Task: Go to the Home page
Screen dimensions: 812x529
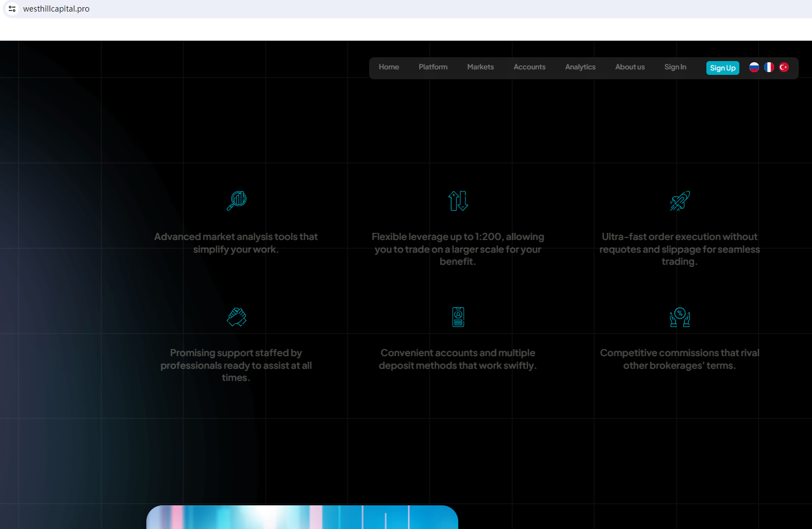Action: click(389, 67)
